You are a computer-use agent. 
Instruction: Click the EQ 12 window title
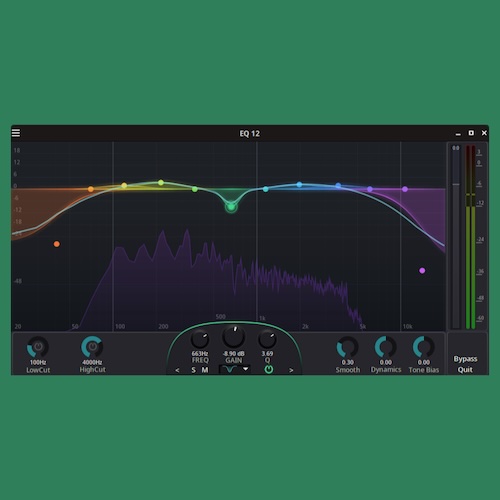click(x=249, y=133)
